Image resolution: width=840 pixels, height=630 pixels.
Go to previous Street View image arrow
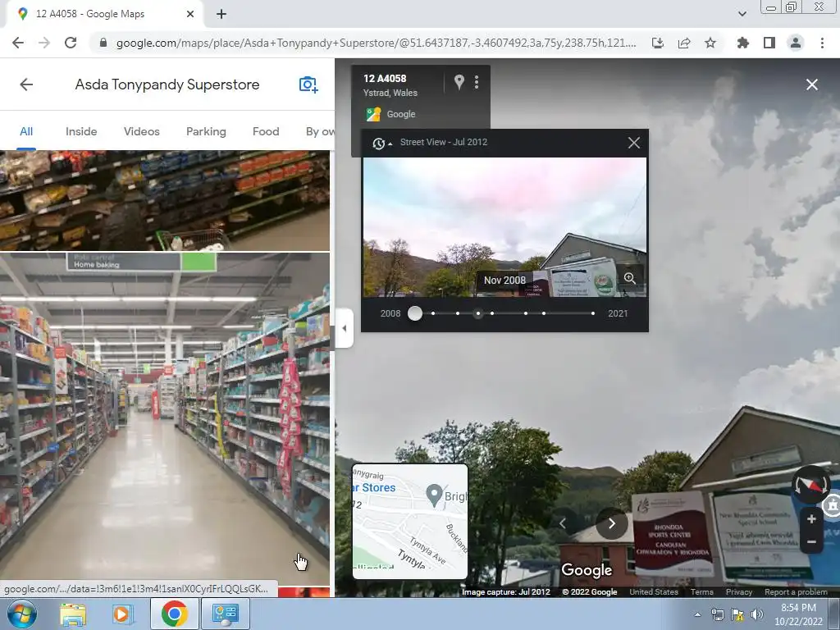[563, 523]
